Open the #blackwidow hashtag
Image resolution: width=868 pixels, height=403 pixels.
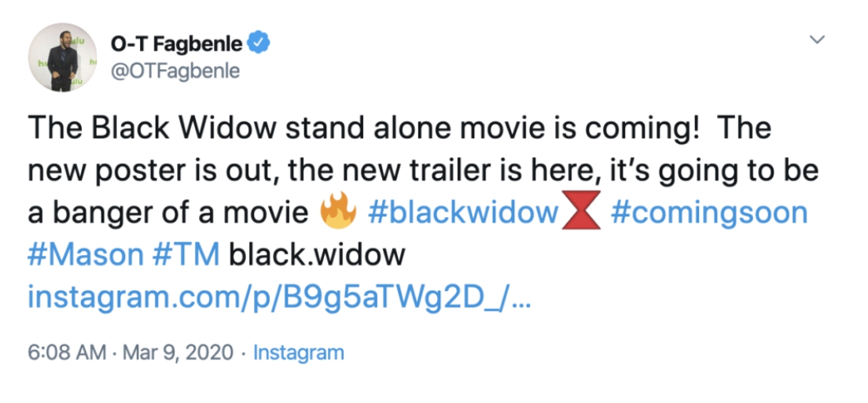coord(463,214)
